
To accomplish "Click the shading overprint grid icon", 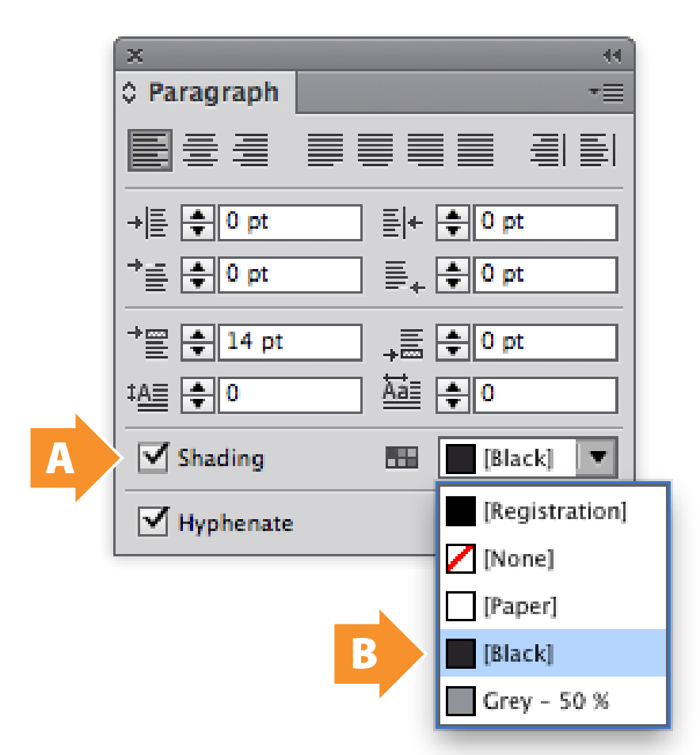I will 401,457.
